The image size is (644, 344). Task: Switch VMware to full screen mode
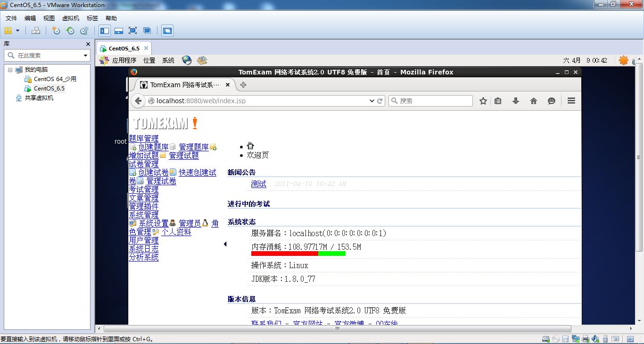pos(133,31)
